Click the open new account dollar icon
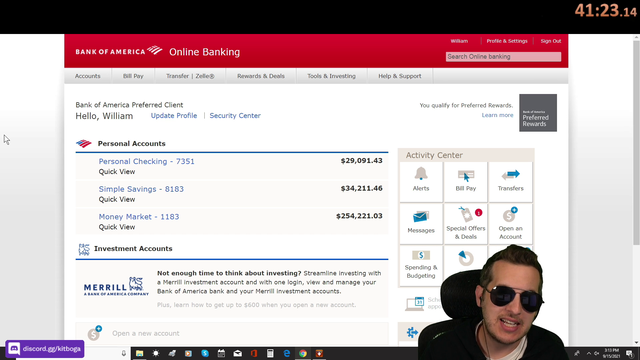This screenshot has height=360, width=640. pos(94,333)
